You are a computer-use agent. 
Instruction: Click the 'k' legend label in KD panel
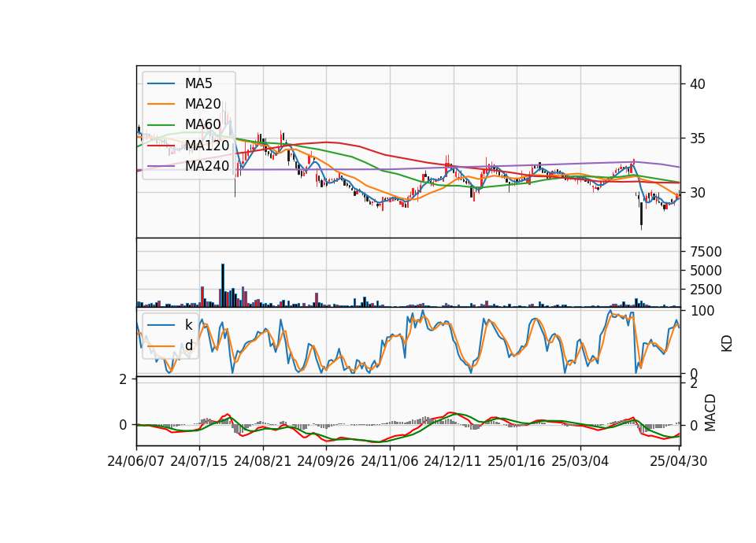click(188, 325)
